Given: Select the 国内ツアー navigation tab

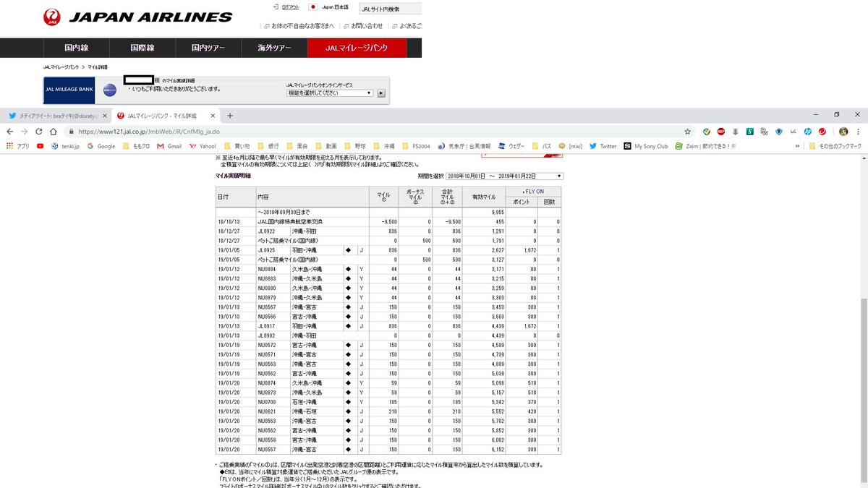Looking at the screenshot, I should (208, 48).
